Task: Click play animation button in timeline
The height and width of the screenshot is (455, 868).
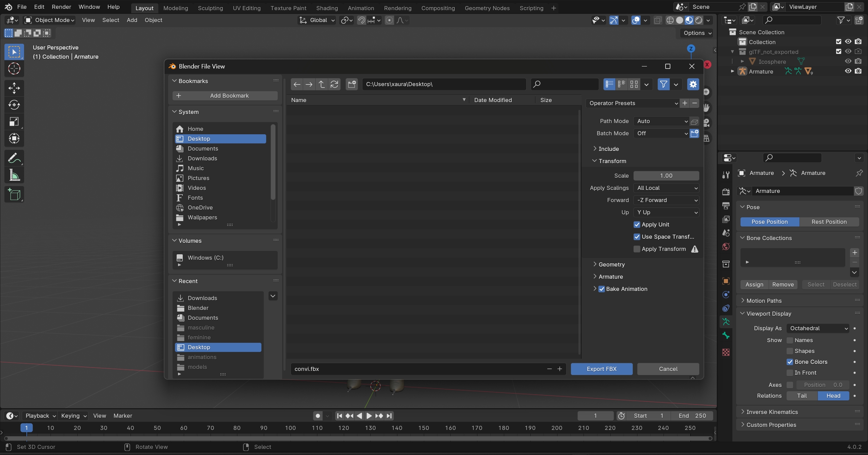Action: pos(369,416)
